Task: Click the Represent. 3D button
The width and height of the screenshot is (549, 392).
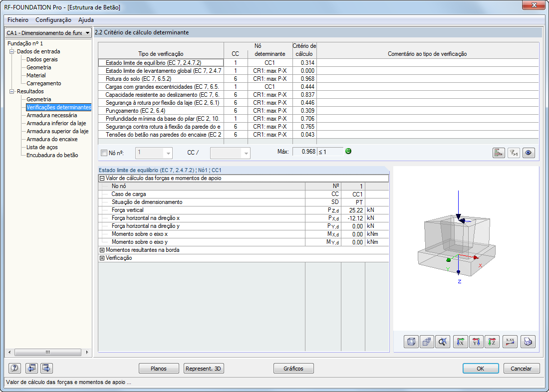Action: 204,368
